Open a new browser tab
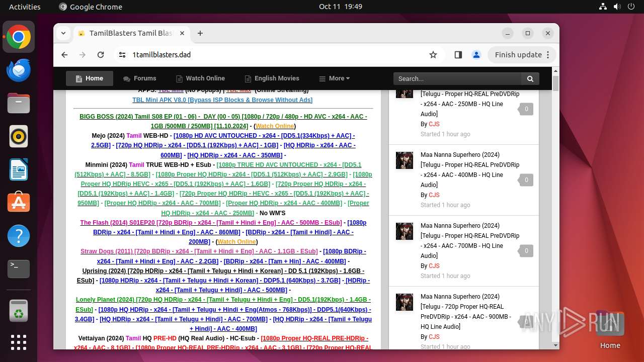644x362 pixels. pyautogui.click(x=200, y=33)
